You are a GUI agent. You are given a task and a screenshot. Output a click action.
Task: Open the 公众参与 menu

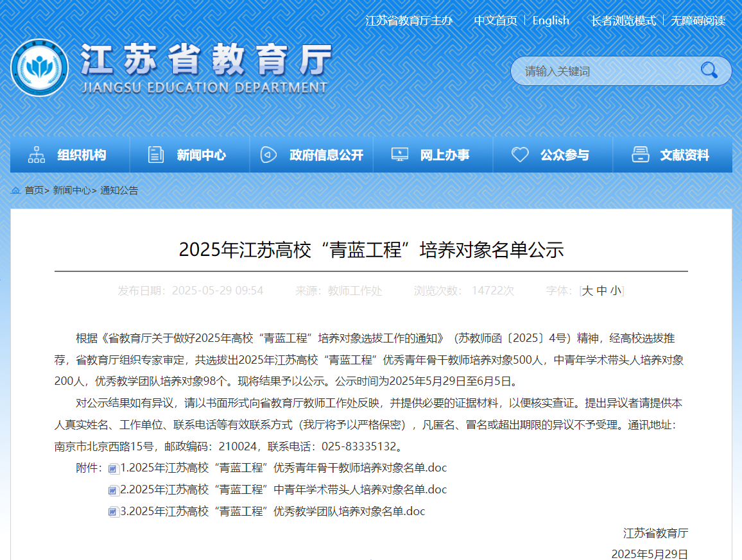553,155
